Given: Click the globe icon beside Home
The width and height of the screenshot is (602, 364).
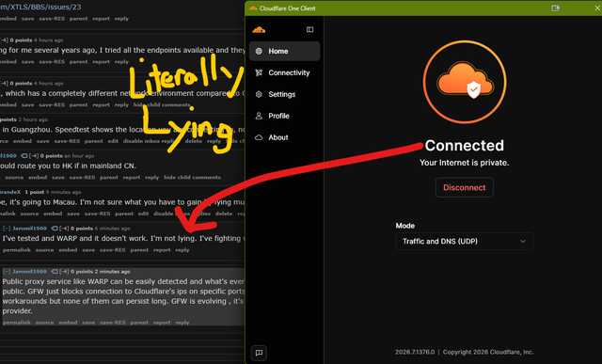Looking at the screenshot, I should (259, 51).
